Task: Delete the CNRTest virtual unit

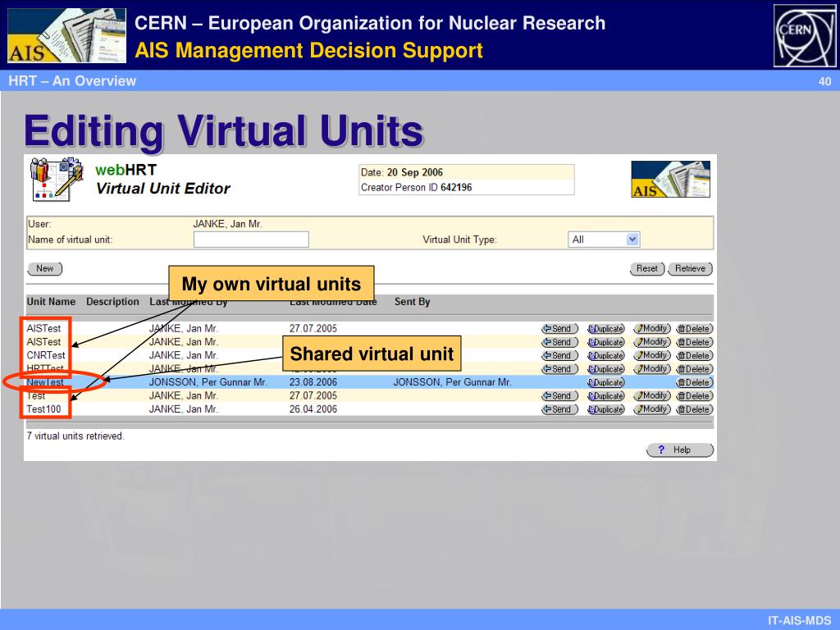Action: [694, 356]
